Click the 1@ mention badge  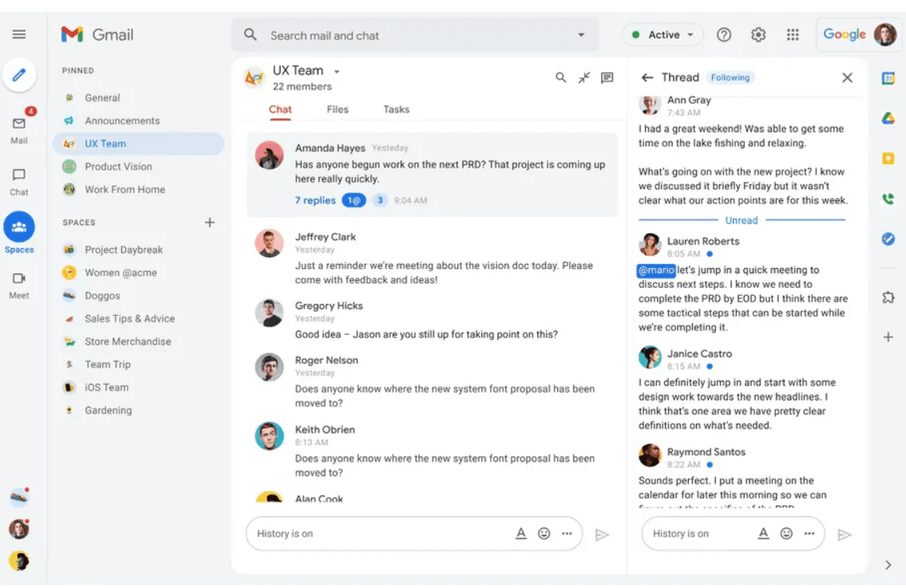(x=354, y=200)
